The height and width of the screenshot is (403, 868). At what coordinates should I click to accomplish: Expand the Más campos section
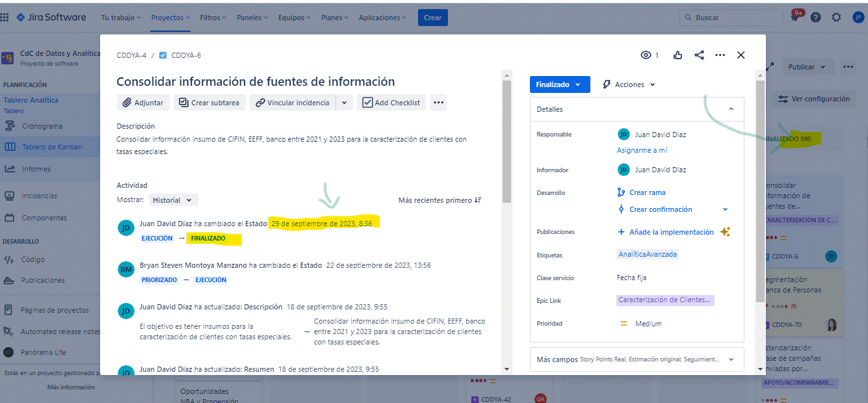(x=637, y=359)
